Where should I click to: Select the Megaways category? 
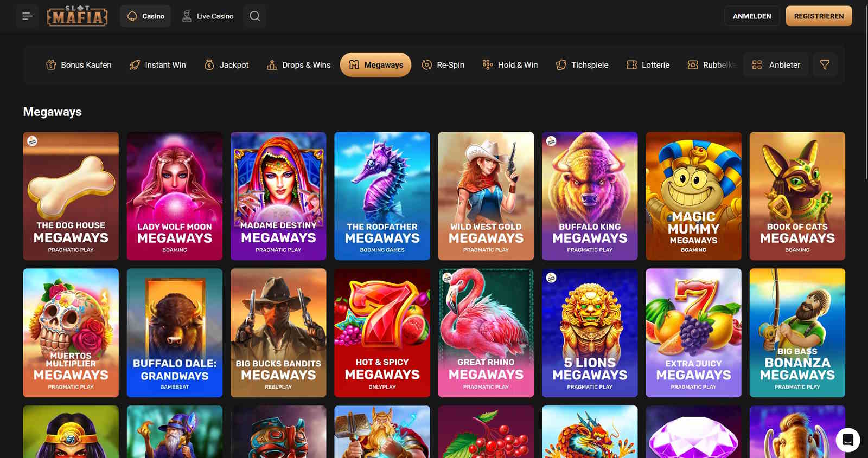(375, 65)
